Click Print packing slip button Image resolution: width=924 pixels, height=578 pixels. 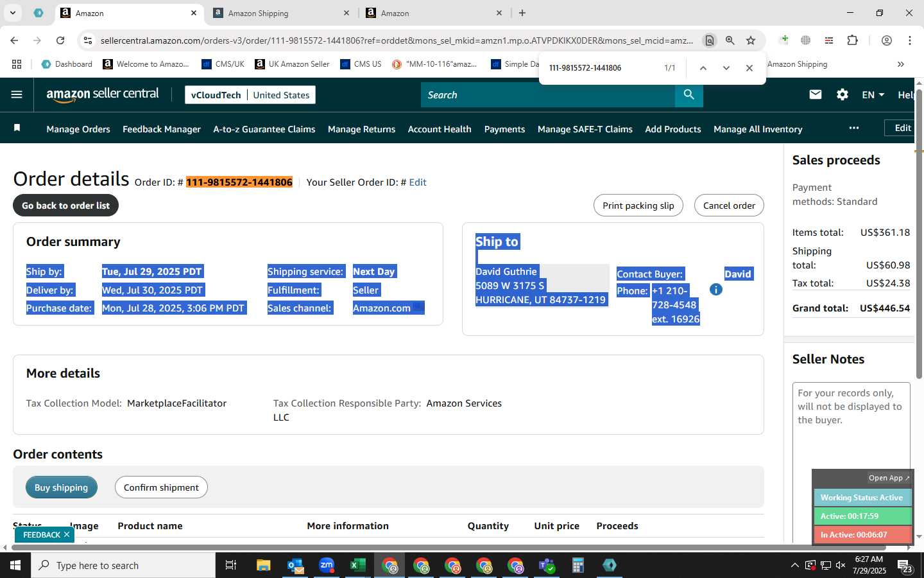coord(638,206)
